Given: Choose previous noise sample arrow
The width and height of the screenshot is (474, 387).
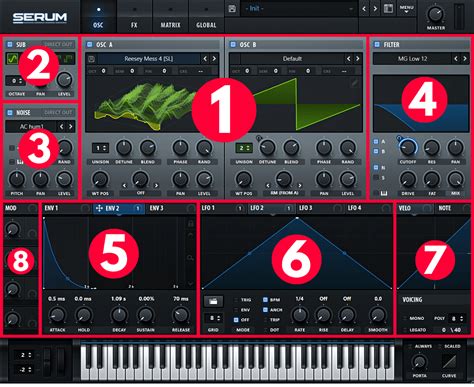Looking at the screenshot, I should [61, 126].
